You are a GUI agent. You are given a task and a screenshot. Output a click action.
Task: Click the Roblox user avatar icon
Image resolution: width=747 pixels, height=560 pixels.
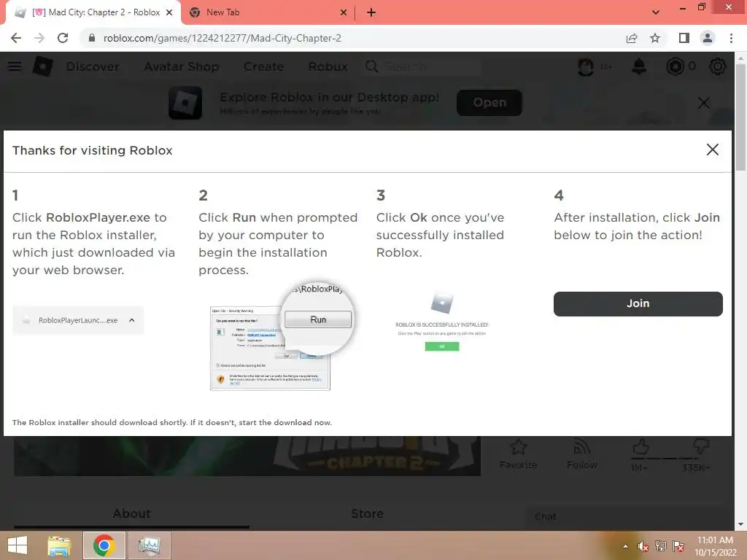pyautogui.click(x=586, y=66)
